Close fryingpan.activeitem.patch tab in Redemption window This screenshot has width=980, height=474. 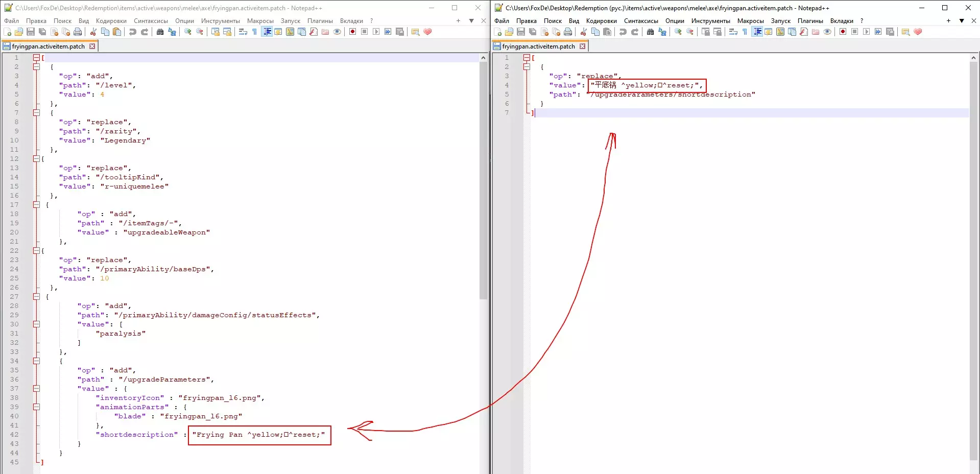point(92,46)
